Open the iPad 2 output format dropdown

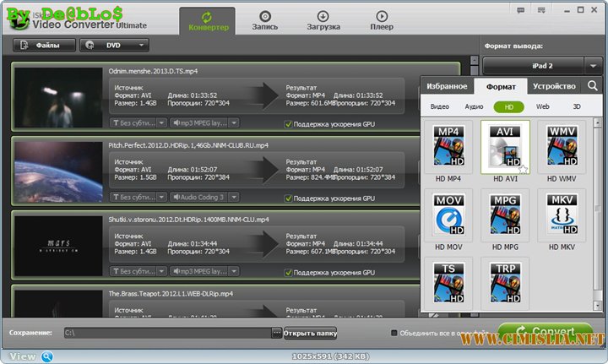pos(542,66)
